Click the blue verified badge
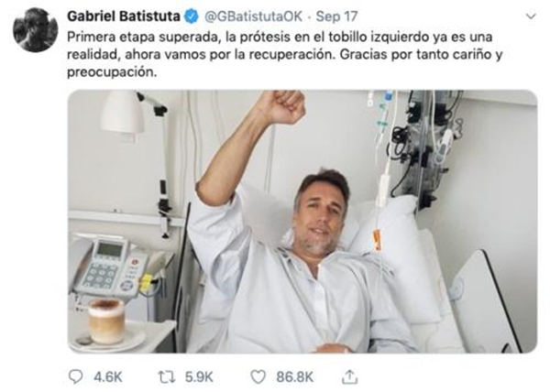The image size is (550, 392). [x=192, y=16]
